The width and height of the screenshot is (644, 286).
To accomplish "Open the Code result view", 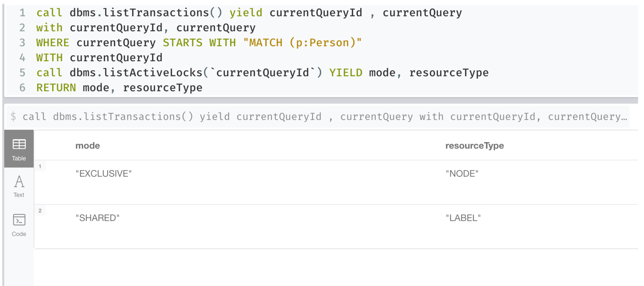I will click(x=19, y=225).
